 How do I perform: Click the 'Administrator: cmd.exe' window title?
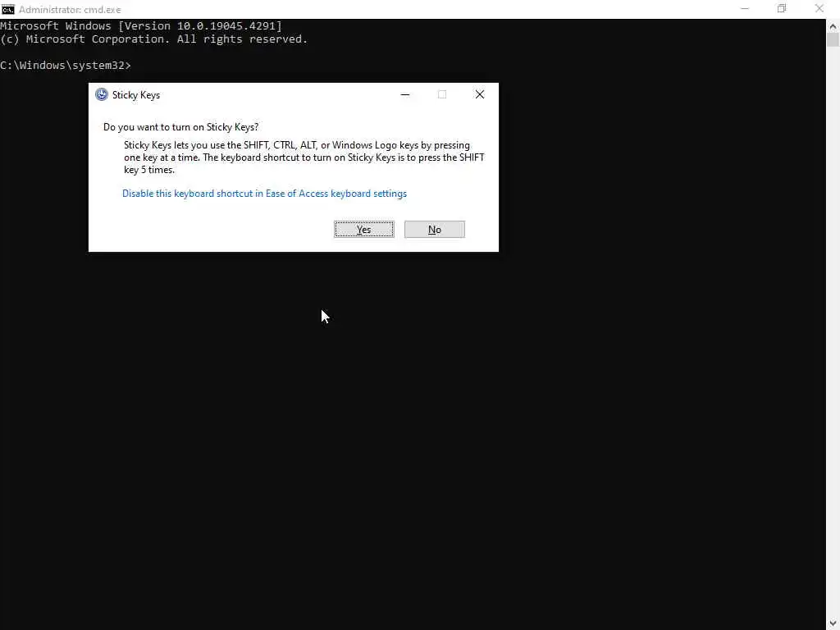click(x=70, y=10)
